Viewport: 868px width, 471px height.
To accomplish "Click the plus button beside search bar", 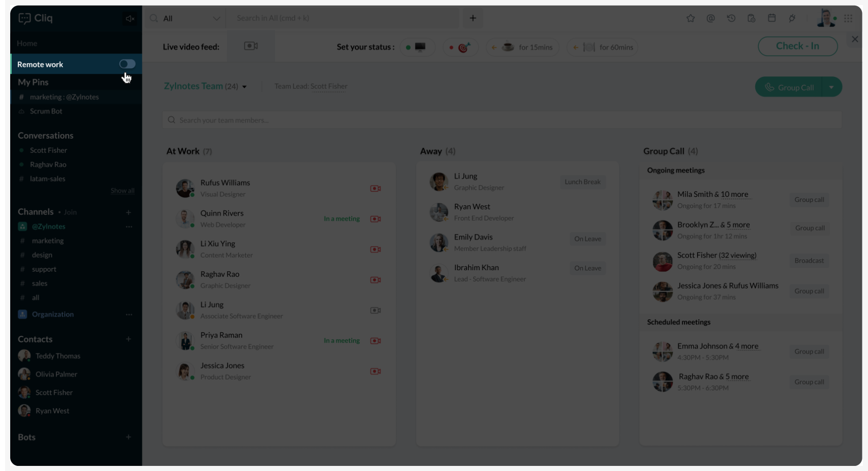I will [473, 18].
